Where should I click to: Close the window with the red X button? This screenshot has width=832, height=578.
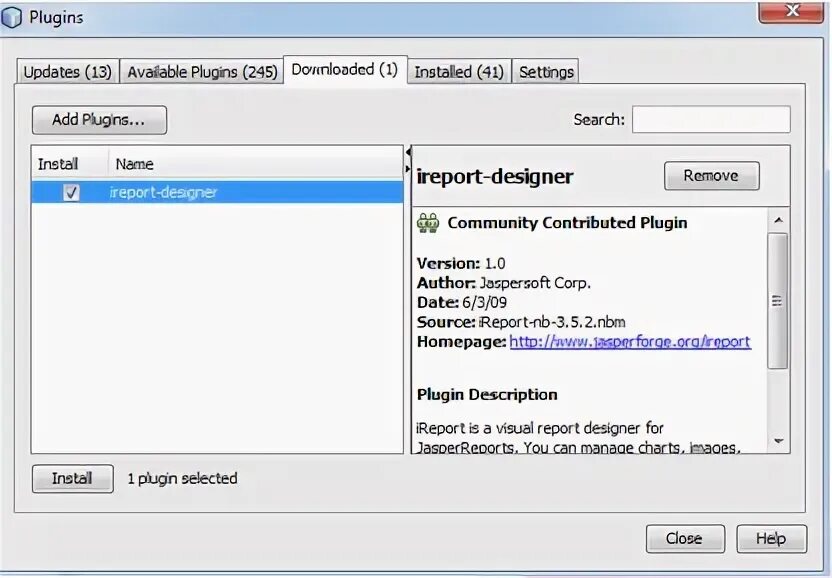(791, 11)
